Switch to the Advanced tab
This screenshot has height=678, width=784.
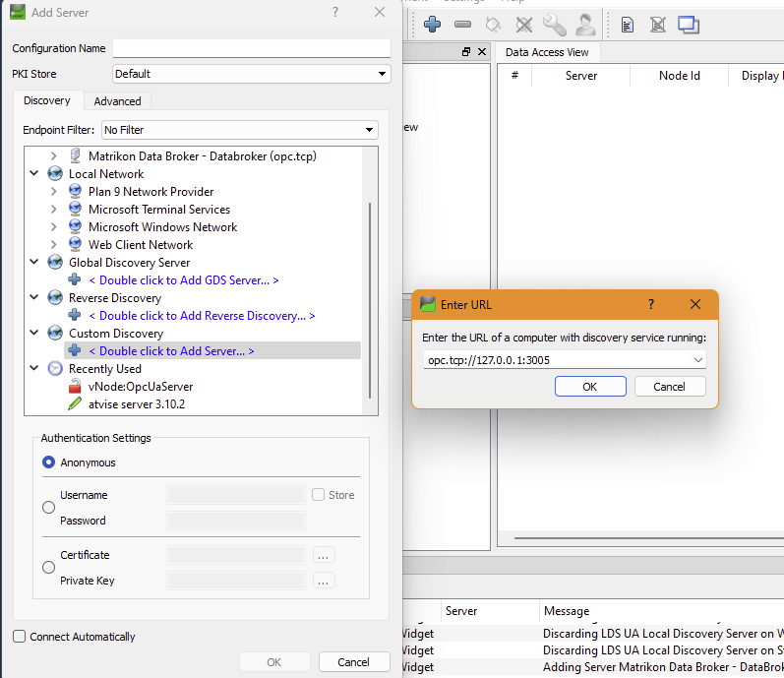click(117, 101)
